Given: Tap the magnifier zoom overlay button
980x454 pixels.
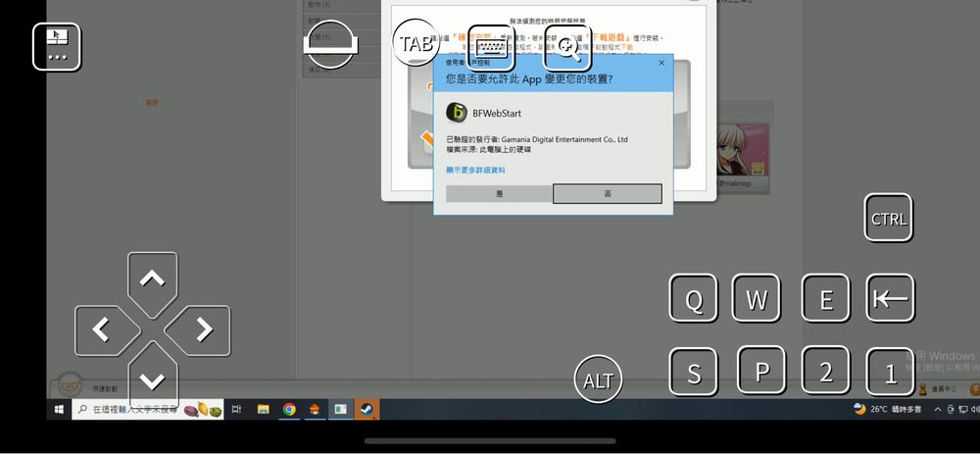Looking at the screenshot, I should (567, 47).
